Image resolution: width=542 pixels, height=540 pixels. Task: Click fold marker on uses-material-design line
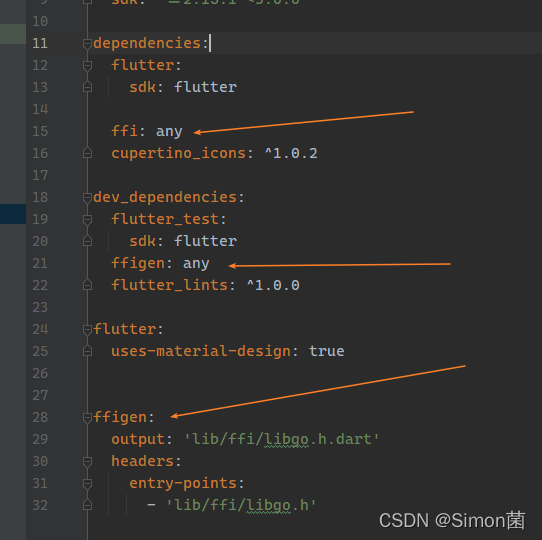(x=87, y=351)
